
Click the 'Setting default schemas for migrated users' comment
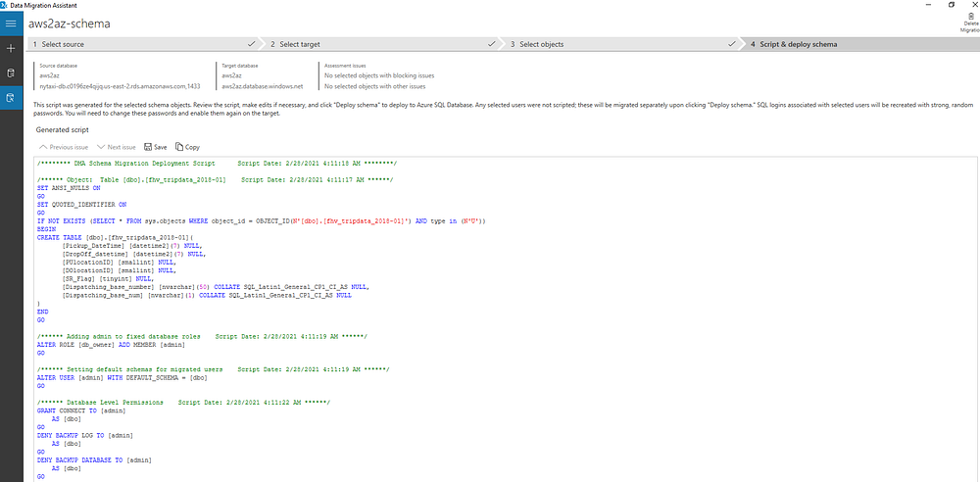pos(213,369)
